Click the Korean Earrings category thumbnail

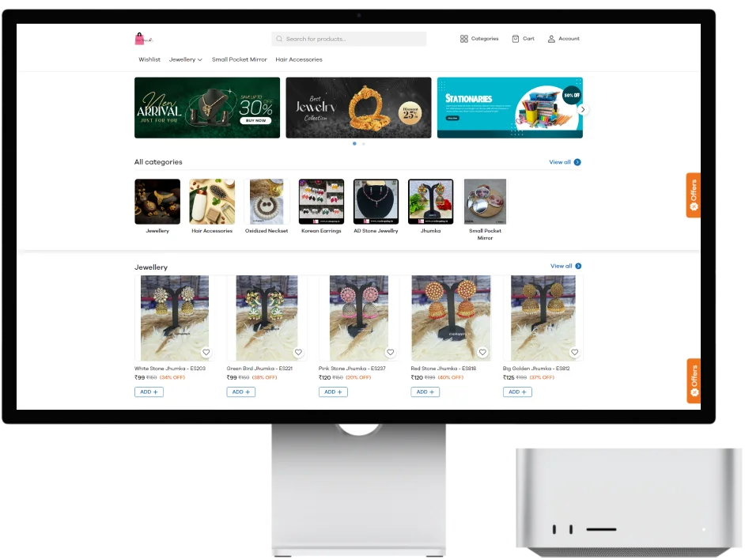[x=321, y=202]
